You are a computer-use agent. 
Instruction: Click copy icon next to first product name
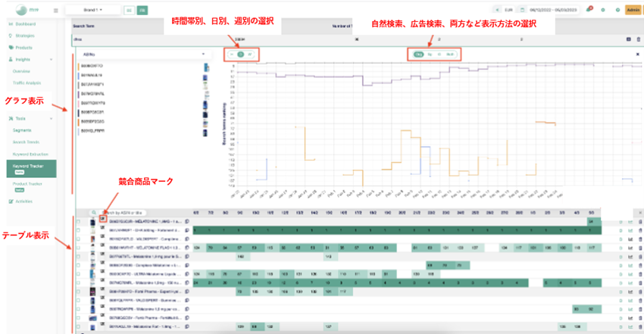[x=186, y=220]
